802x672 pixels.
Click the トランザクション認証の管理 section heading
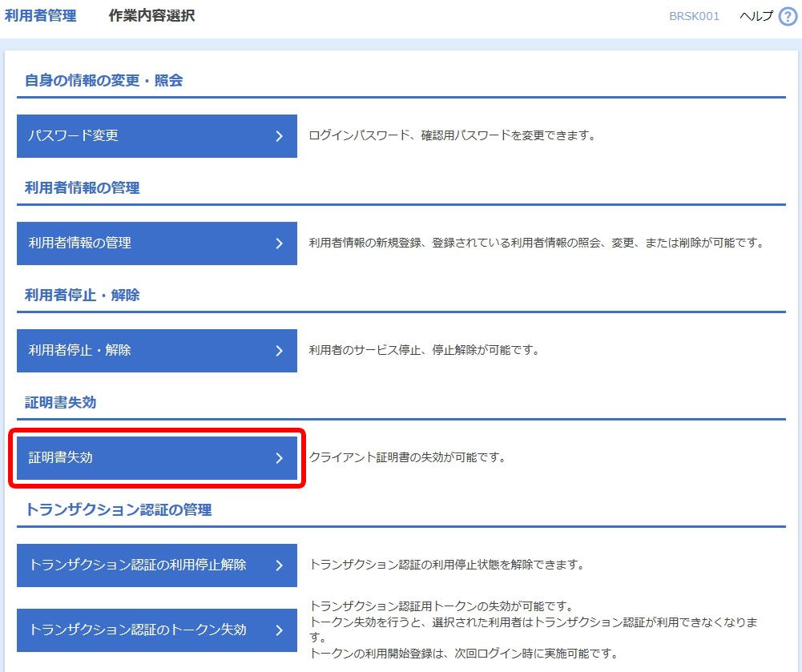(119, 509)
